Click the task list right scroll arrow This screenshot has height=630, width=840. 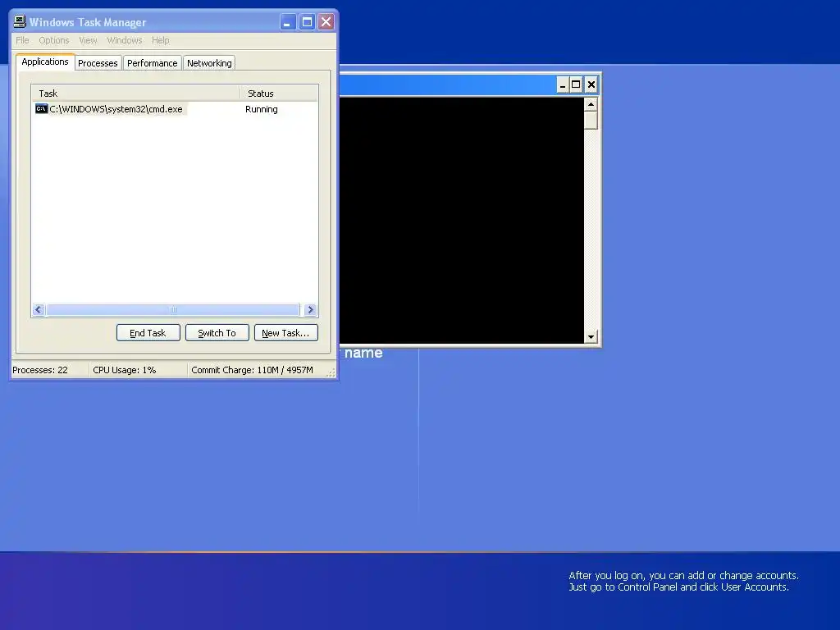click(x=310, y=309)
